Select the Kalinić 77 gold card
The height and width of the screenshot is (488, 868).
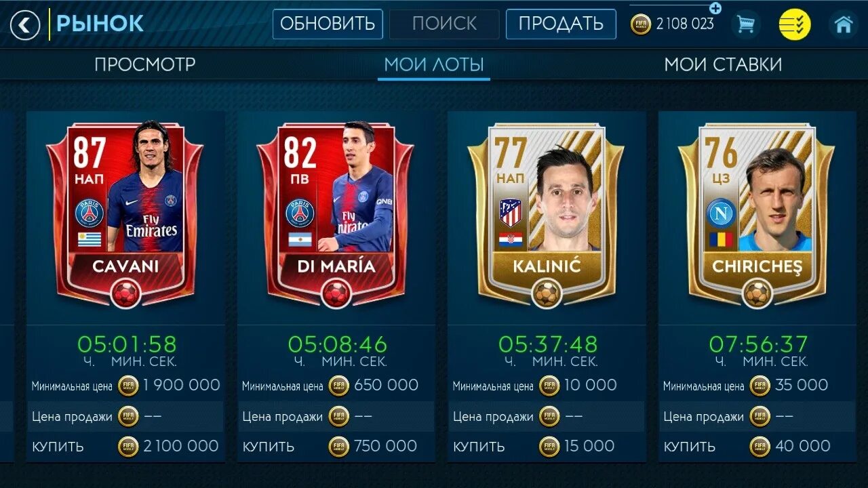point(546,213)
